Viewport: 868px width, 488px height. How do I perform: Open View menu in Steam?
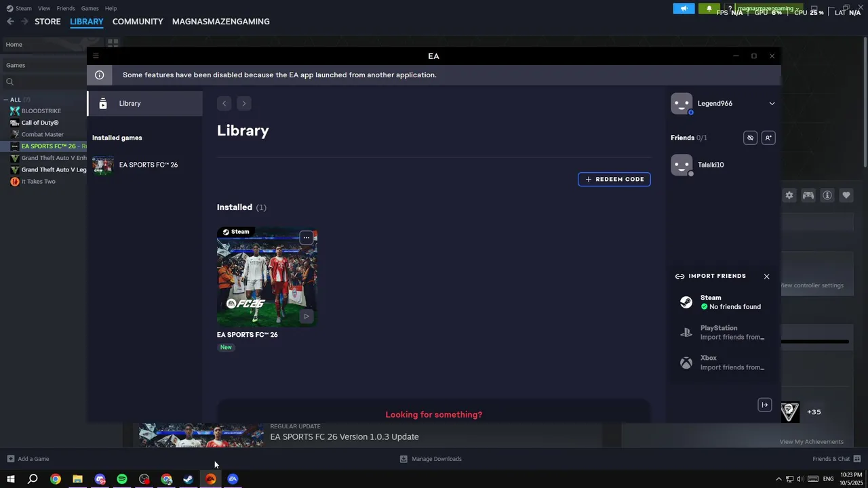coord(44,8)
